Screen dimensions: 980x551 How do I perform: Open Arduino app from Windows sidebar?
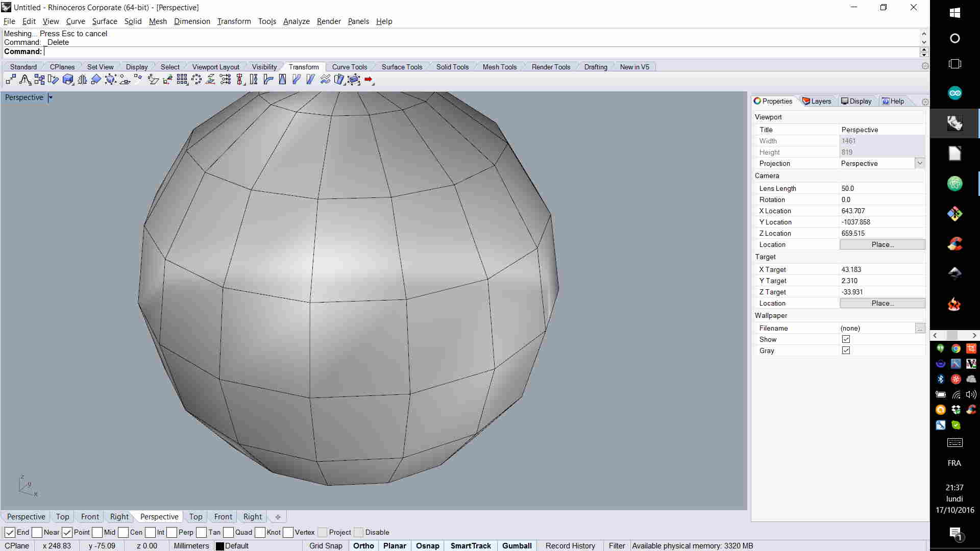coord(954,93)
